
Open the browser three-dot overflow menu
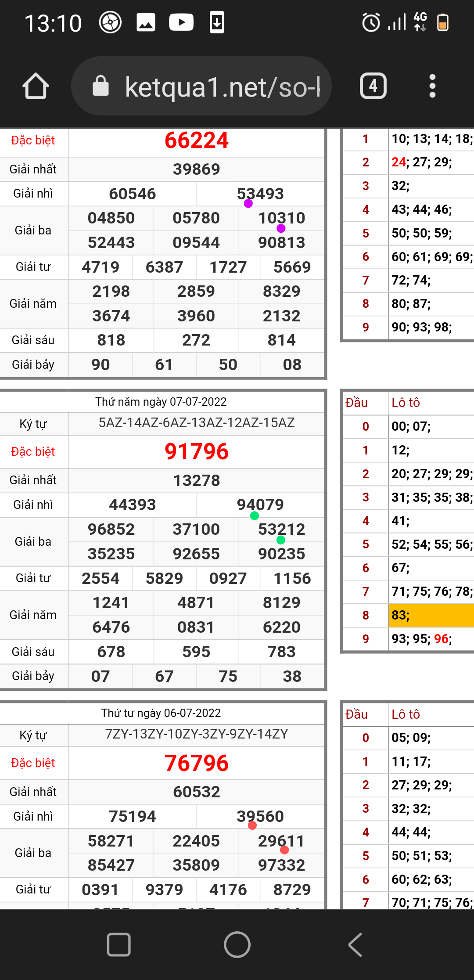pyautogui.click(x=432, y=86)
